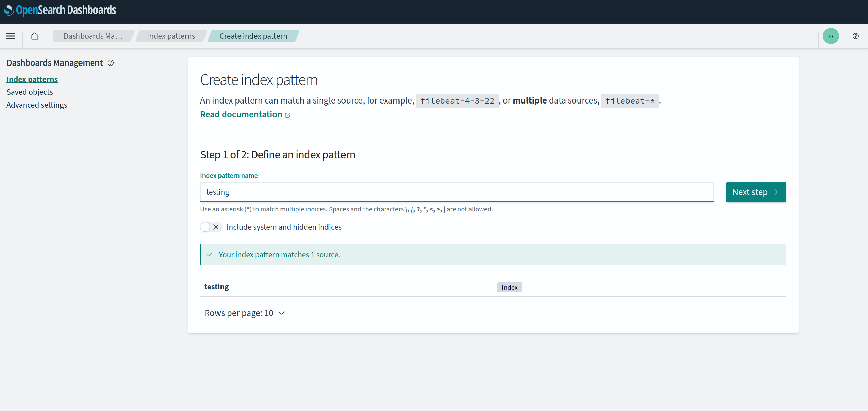Click the OpenSearch Dashboards logo

coord(60,10)
